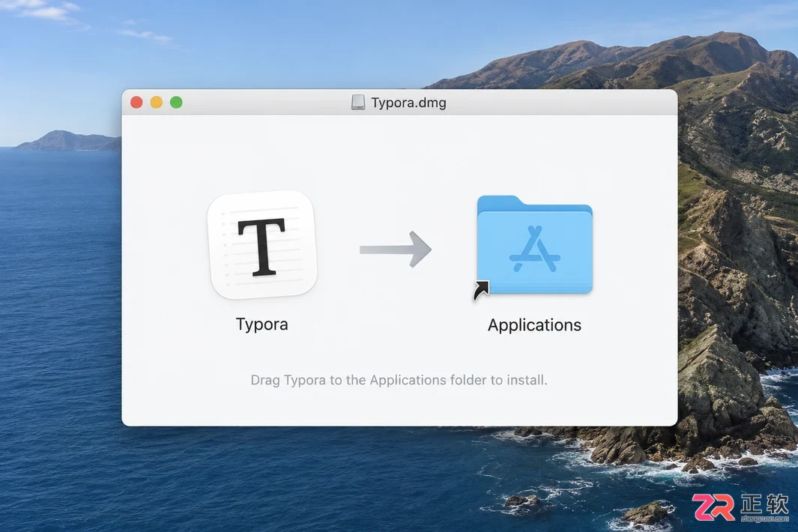Image resolution: width=798 pixels, height=532 pixels.
Task: Zoom the Typora.dmg window with the green button
Action: coord(176,103)
